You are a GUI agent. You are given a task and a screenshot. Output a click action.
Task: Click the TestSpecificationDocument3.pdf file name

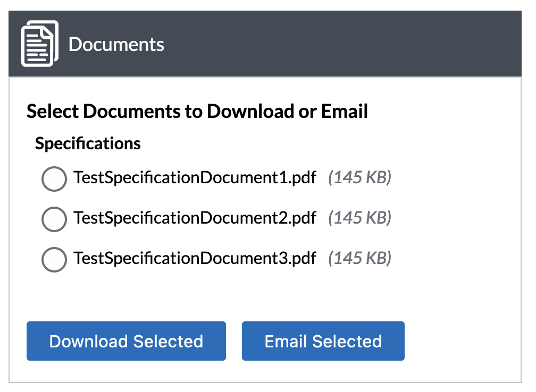(195, 259)
